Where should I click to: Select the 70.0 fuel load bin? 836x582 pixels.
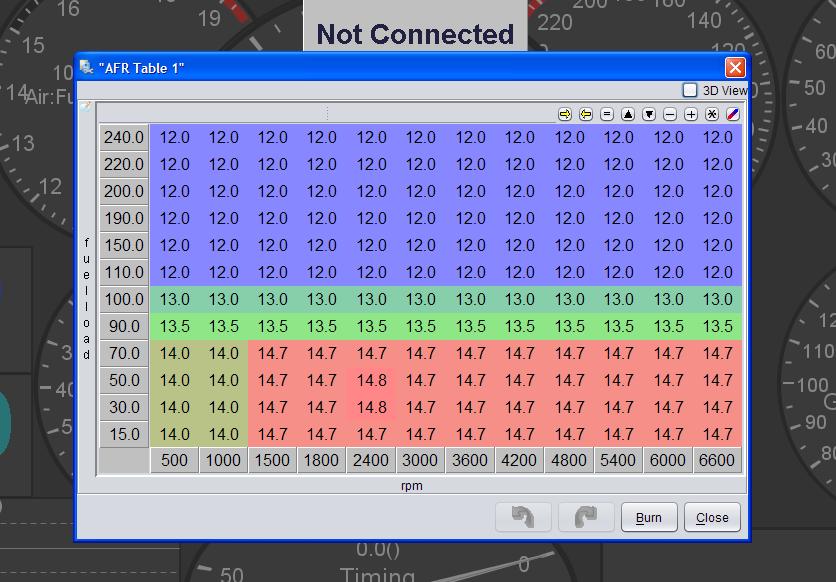pos(124,353)
